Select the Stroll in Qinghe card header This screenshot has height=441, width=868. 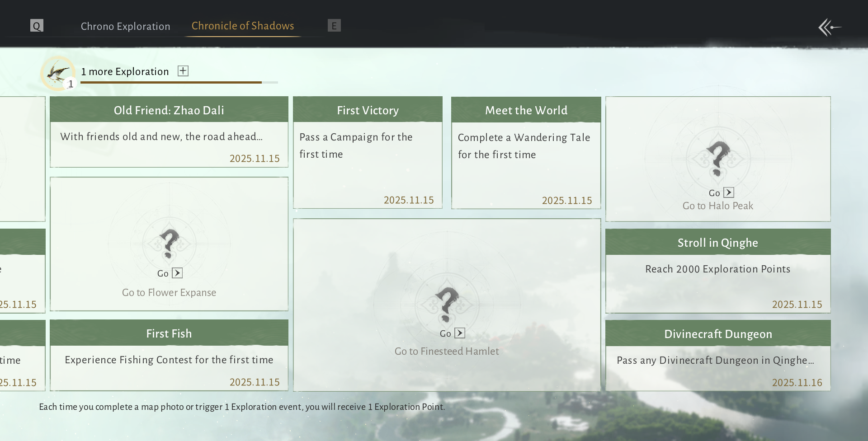coord(718,242)
